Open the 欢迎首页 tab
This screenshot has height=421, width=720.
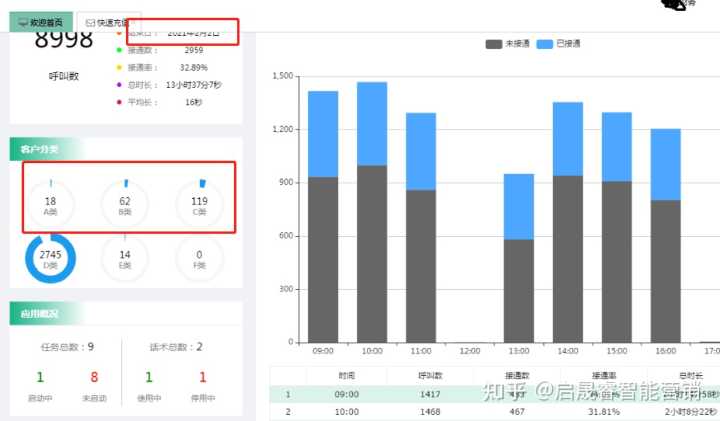[40, 21]
